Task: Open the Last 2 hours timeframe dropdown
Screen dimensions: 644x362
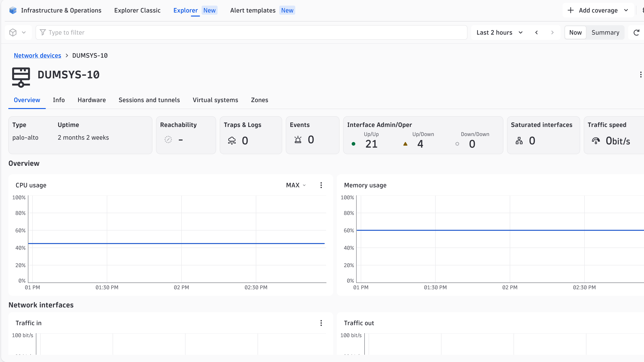Action: coord(500,32)
